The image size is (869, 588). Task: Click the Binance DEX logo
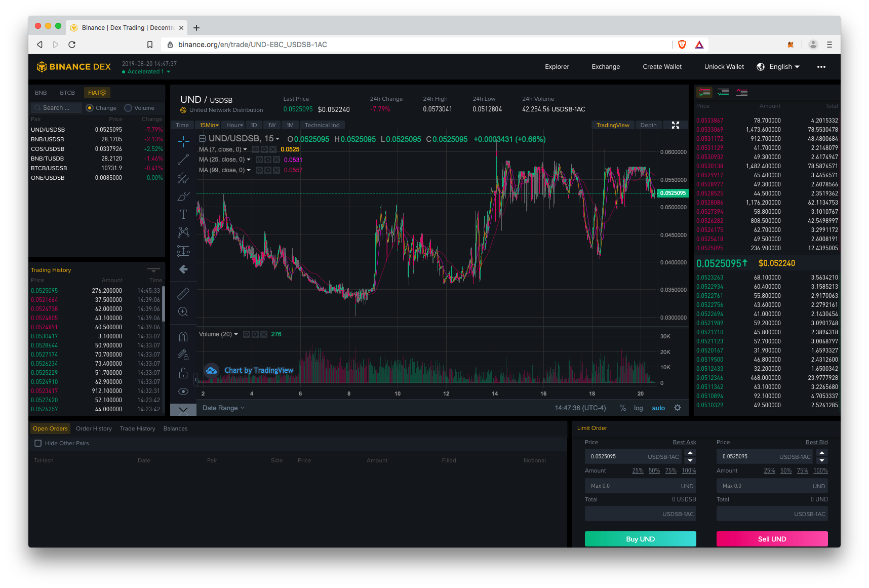[x=74, y=67]
